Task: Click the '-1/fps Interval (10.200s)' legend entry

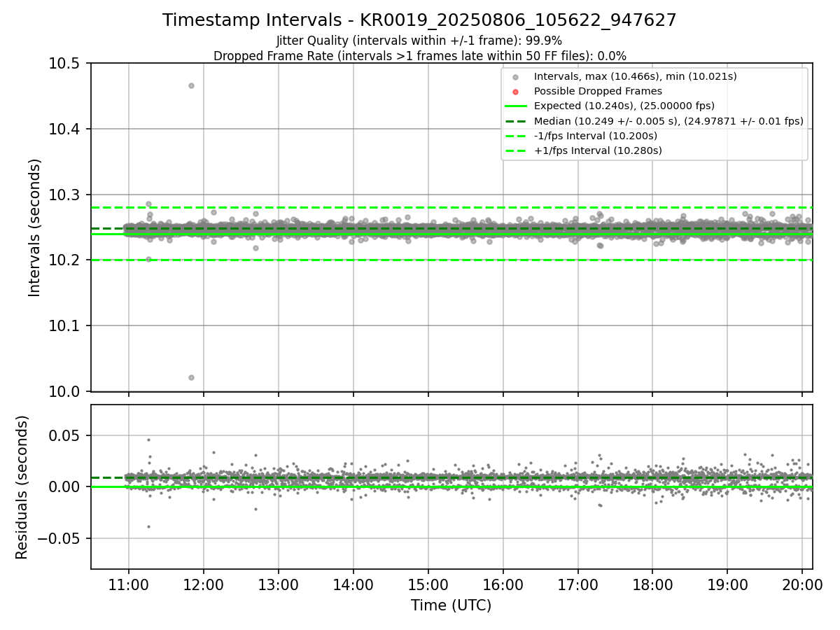Action: tap(596, 135)
